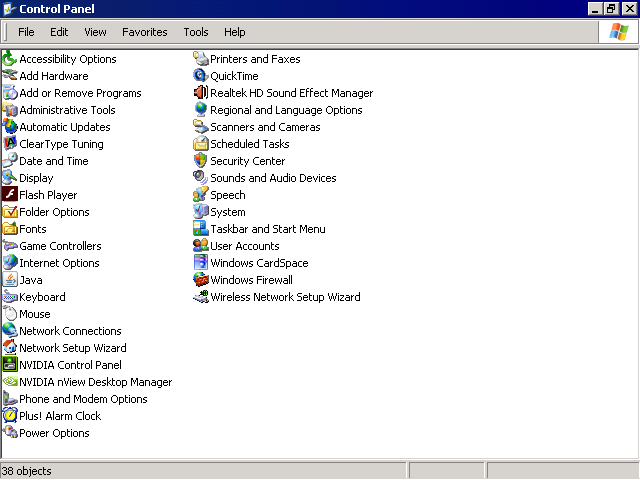Open the Administrative Tools icon

tap(10, 110)
